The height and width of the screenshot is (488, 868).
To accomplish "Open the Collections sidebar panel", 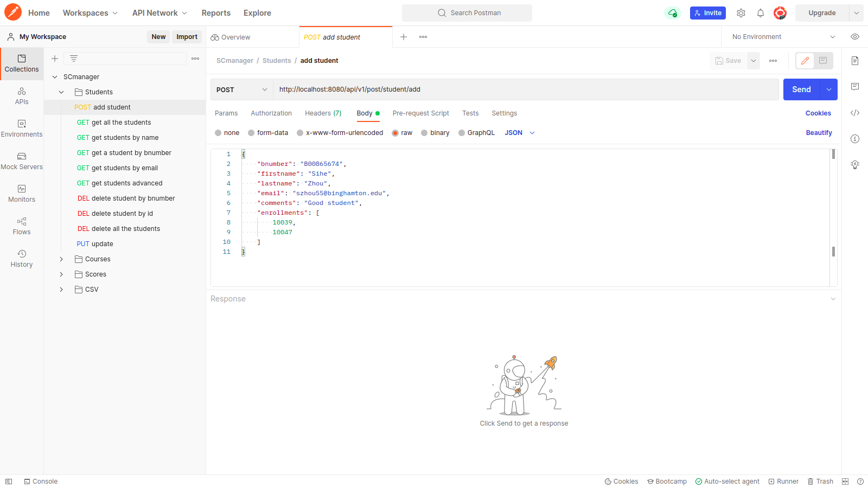I will pos(22,63).
